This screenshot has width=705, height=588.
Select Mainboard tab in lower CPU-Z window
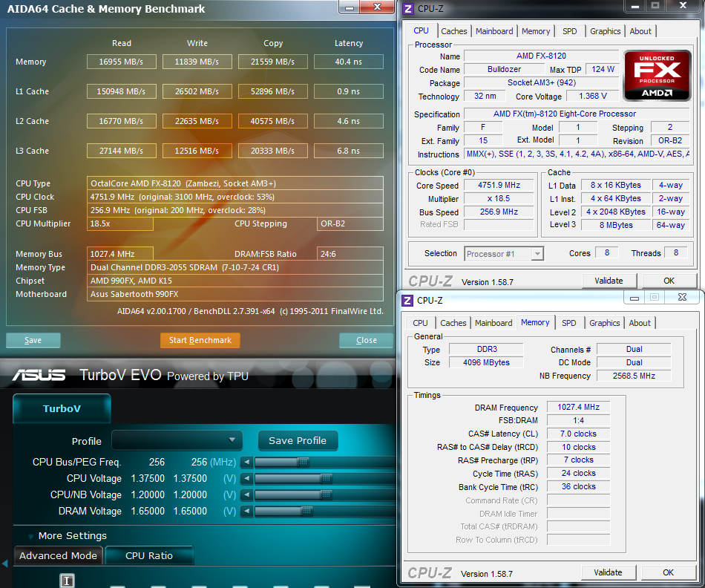tap(493, 323)
